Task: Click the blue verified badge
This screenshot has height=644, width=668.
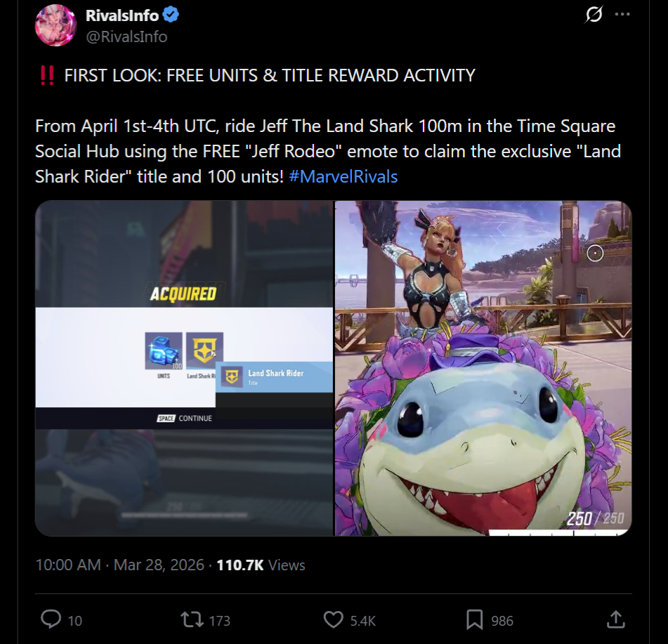Action: tap(171, 15)
